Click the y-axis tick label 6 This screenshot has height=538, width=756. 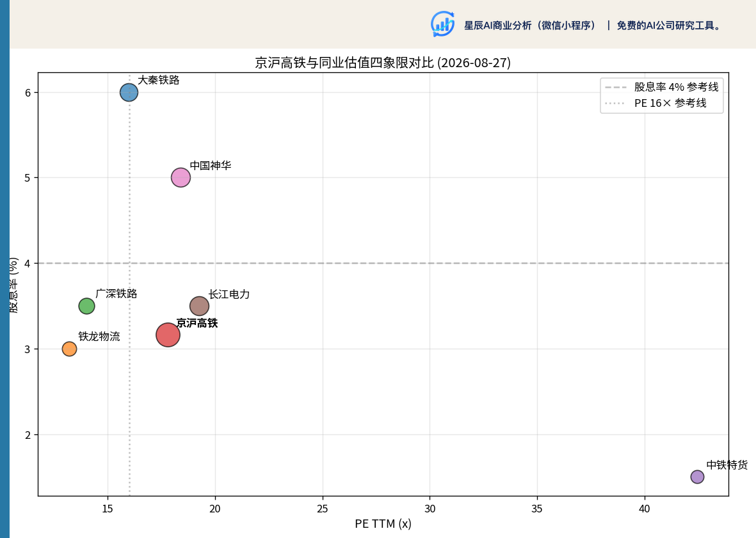28,93
